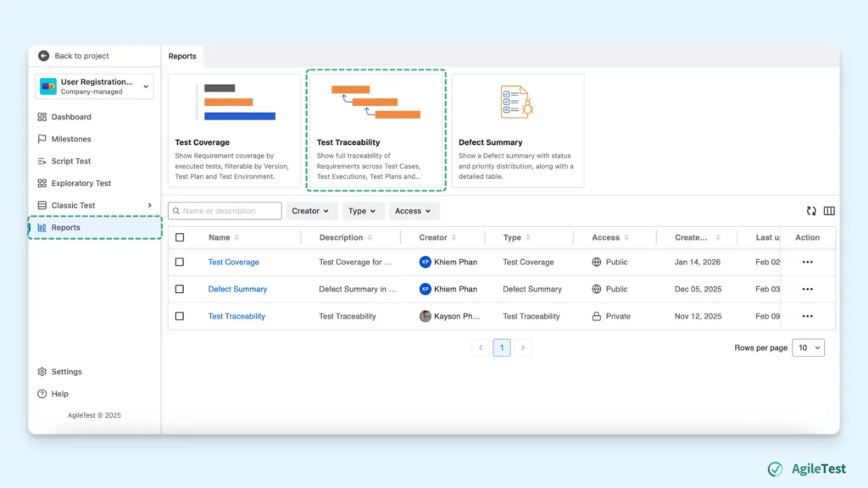The height and width of the screenshot is (488, 868).
Task: Sort table by Description column
Action: [370, 237]
